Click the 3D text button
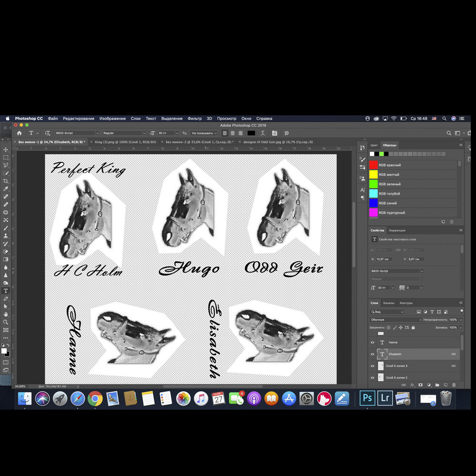The width and height of the screenshot is (476, 476). 286,133
